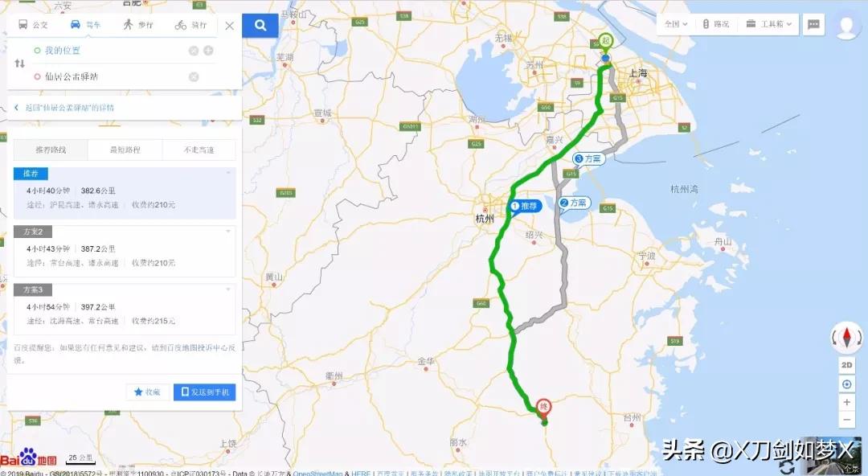Reset orientation with the compass icon
Screen dimensions: 868x476
pyautogui.click(x=846, y=337)
